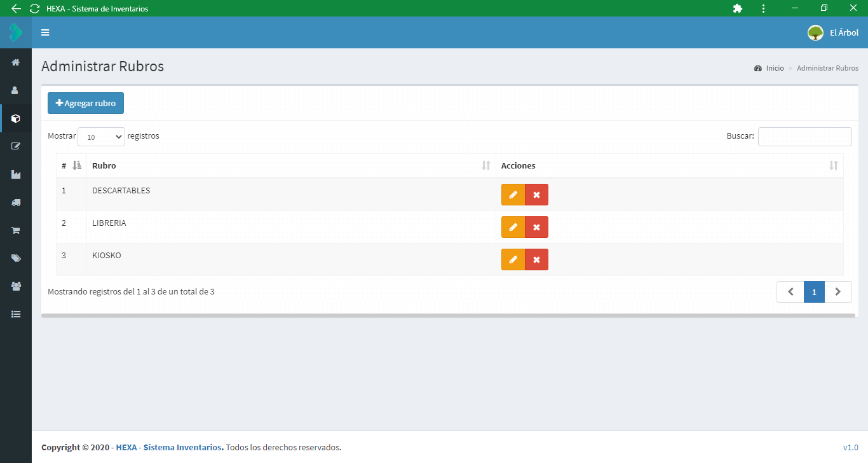Sort by the # column header

(x=71, y=165)
